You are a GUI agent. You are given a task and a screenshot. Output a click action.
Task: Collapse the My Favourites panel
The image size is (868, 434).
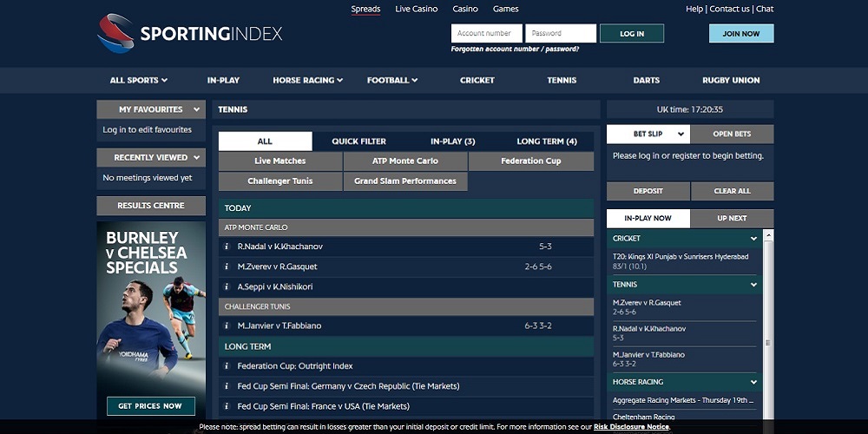[x=196, y=109]
